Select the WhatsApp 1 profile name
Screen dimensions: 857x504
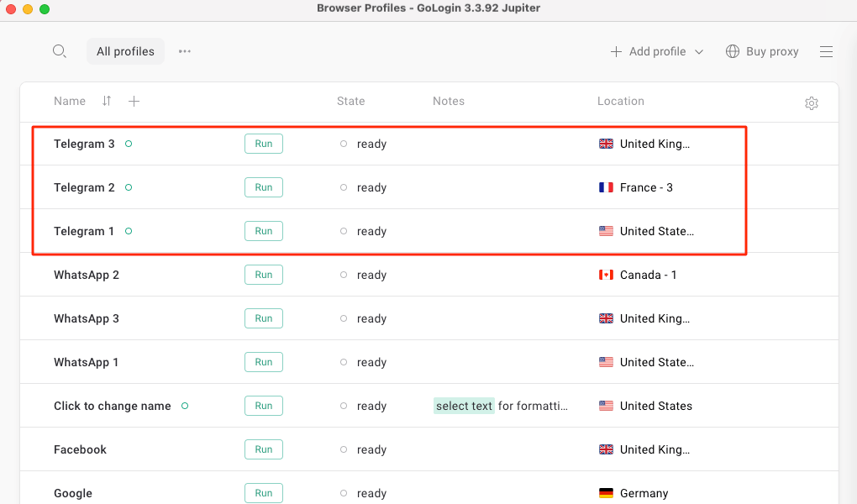[x=86, y=362]
